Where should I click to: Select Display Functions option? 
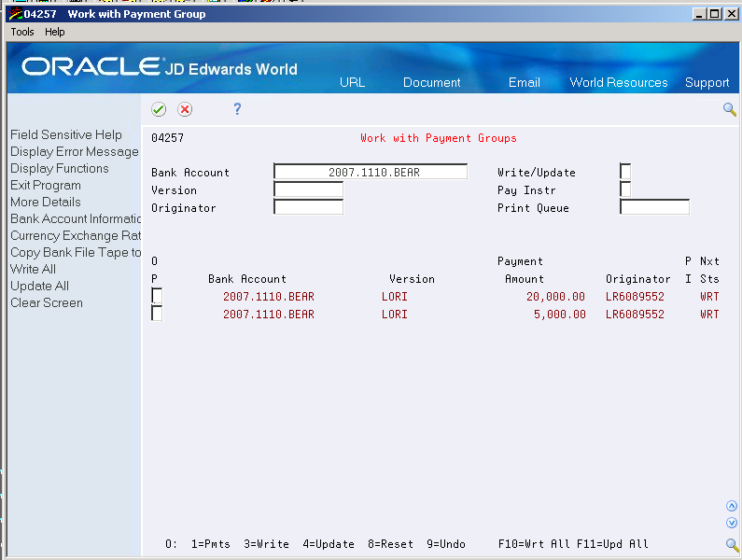60,169
